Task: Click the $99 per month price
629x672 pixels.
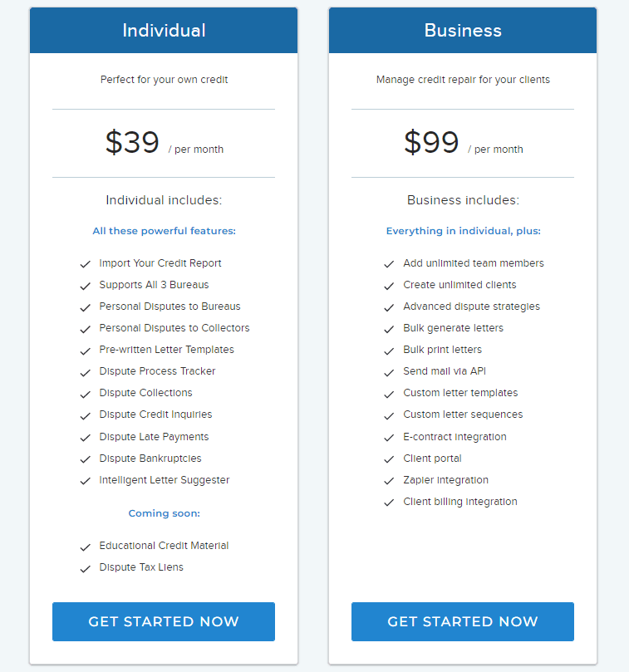Action: pos(464,143)
